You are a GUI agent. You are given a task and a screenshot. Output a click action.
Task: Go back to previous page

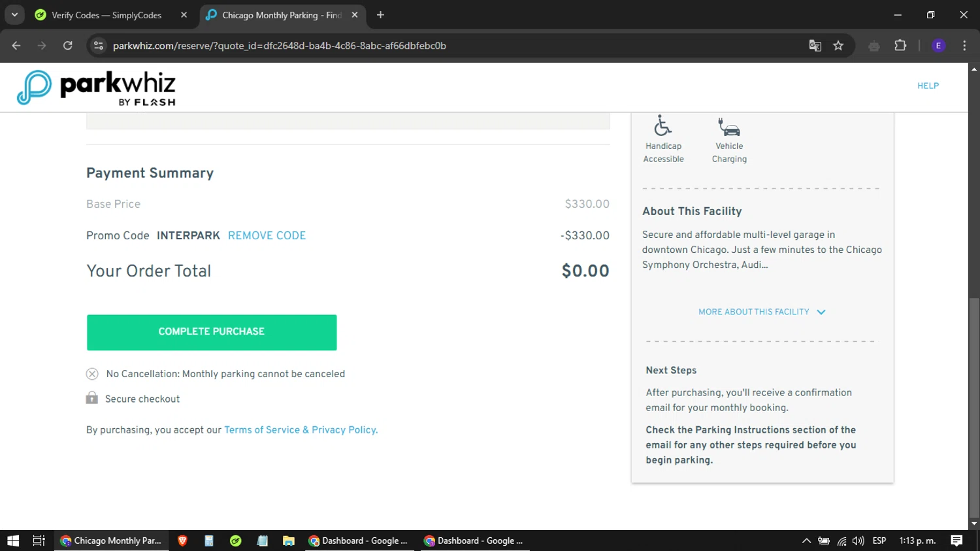click(x=16, y=46)
